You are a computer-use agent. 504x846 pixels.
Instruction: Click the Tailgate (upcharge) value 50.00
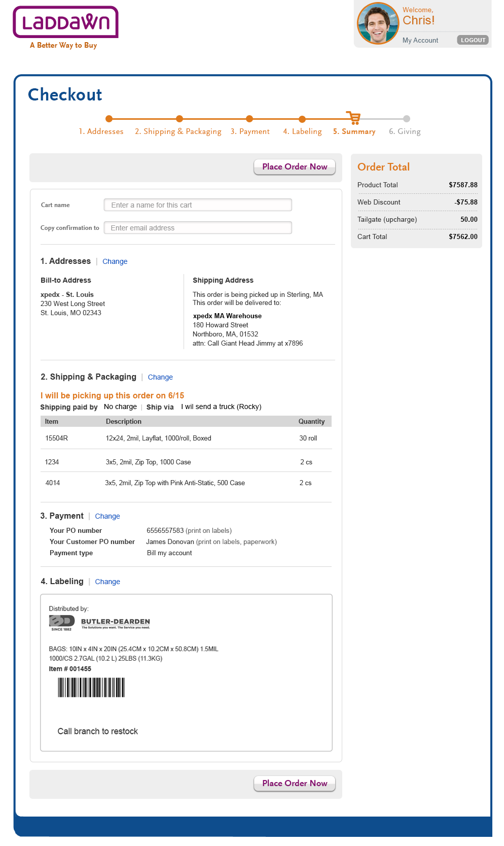[469, 219]
